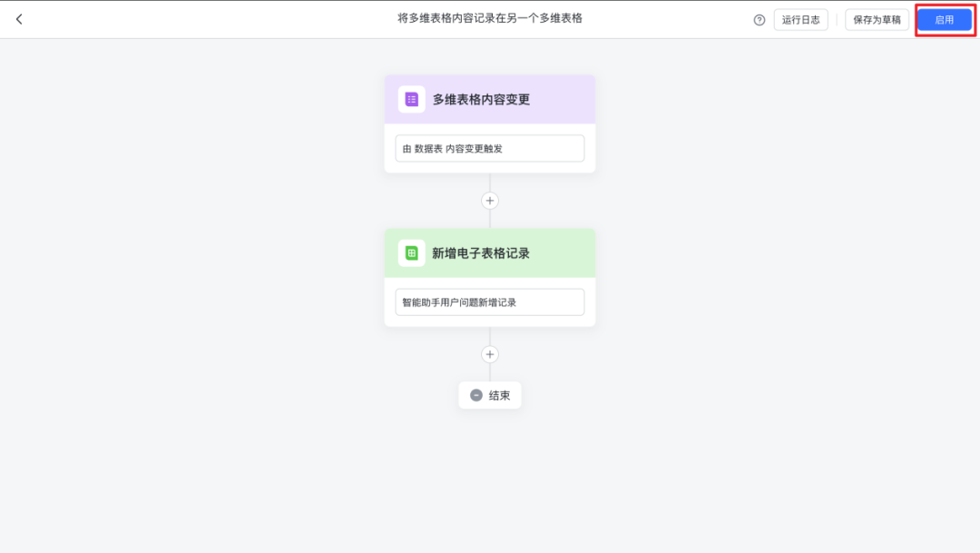Edit the 智能助手用户问题新增记录 field
Screen dimensions: 980x553
click(x=489, y=302)
